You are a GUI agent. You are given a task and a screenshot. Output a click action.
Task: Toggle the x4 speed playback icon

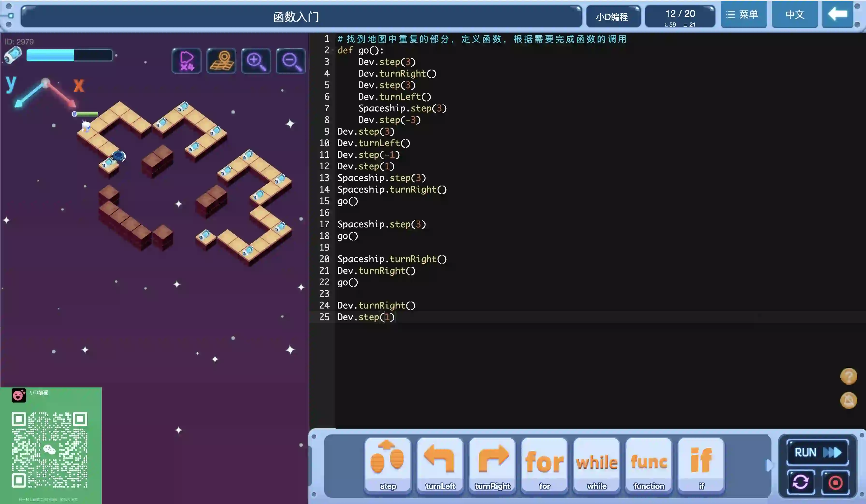[x=187, y=61]
